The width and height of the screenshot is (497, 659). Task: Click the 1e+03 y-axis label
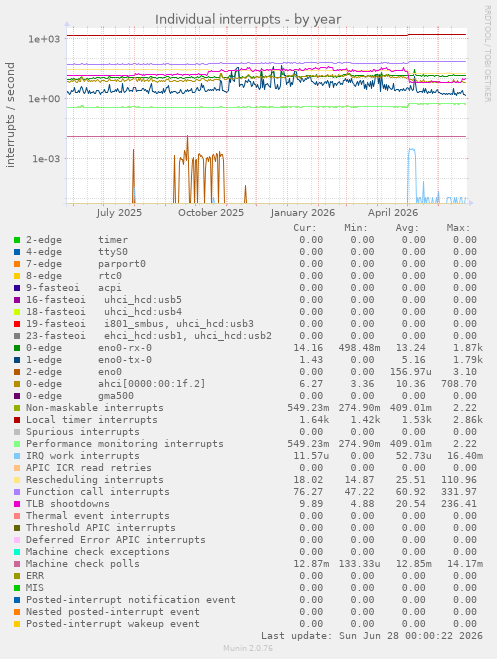pyautogui.click(x=44, y=39)
